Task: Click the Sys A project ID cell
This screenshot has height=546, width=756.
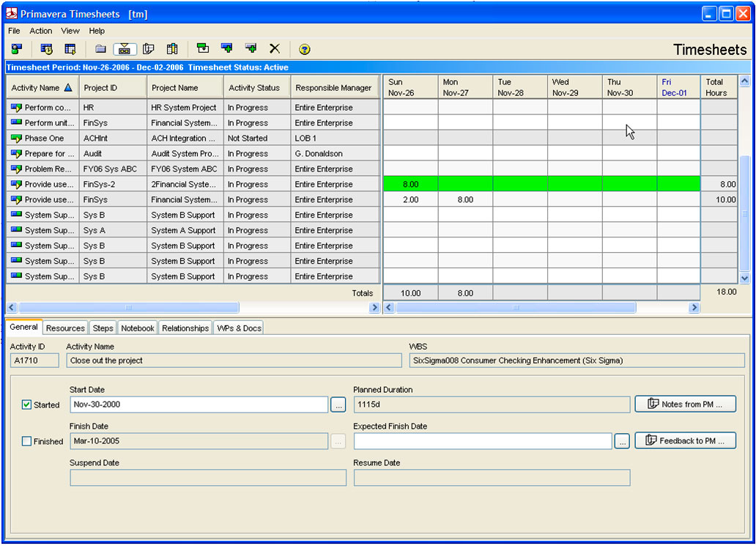Action: click(113, 231)
